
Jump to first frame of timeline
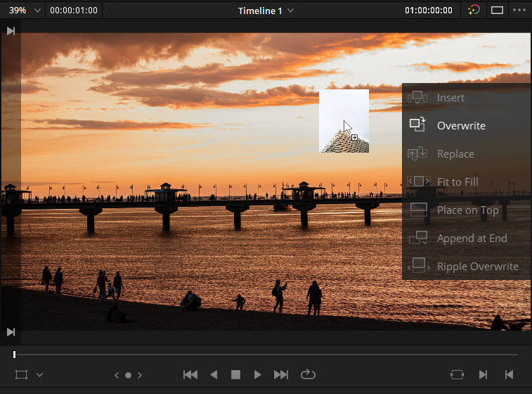(190, 374)
